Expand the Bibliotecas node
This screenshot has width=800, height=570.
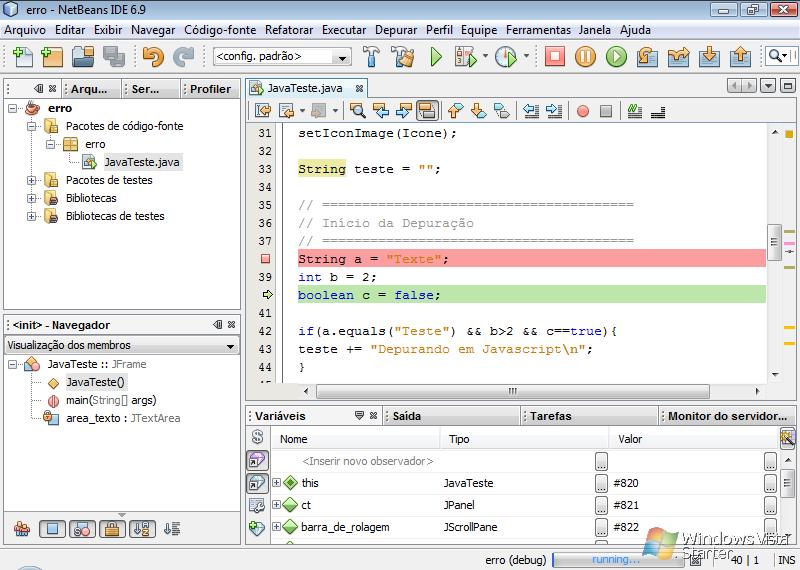(32, 198)
